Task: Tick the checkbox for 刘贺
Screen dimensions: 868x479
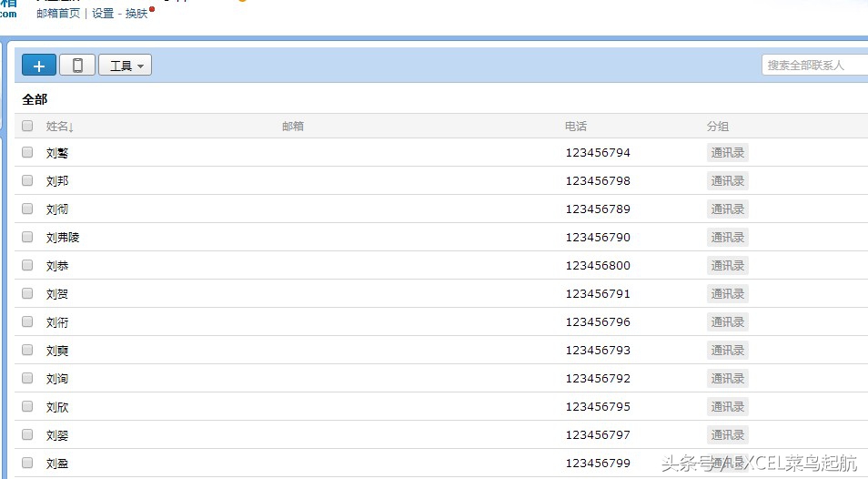Action: tap(27, 293)
